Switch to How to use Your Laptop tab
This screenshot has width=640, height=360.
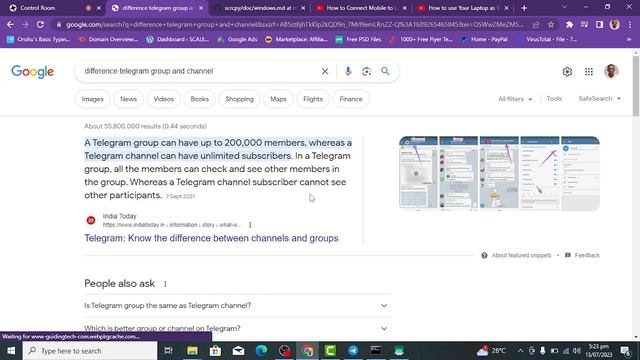point(463,8)
